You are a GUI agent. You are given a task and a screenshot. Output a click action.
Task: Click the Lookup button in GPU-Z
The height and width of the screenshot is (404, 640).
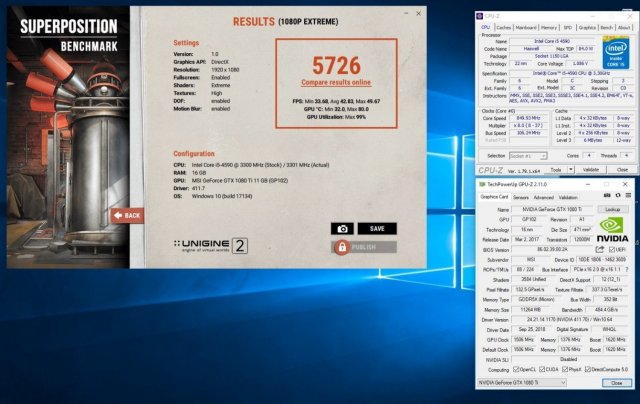point(612,209)
